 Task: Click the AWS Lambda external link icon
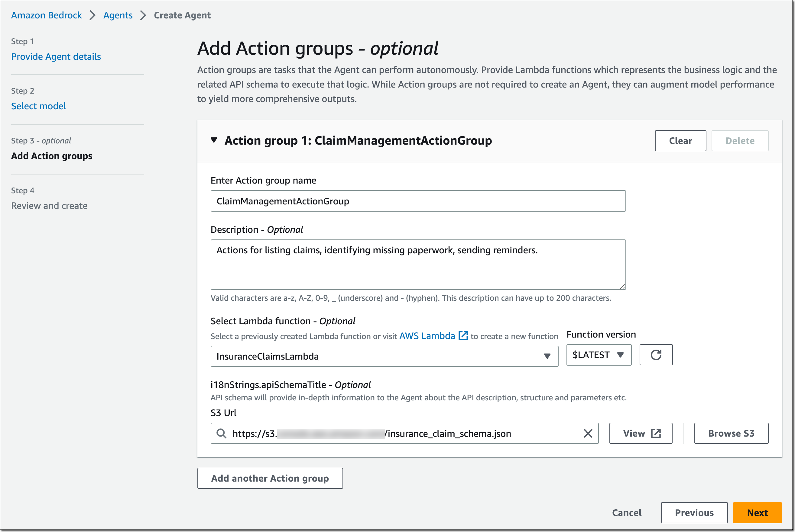point(463,335)
